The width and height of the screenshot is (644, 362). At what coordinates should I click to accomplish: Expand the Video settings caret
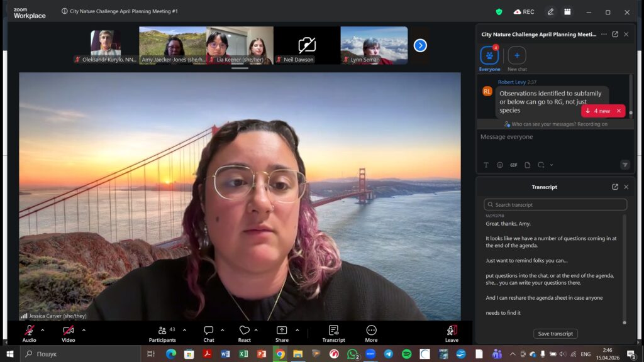(x=84, y=330)
